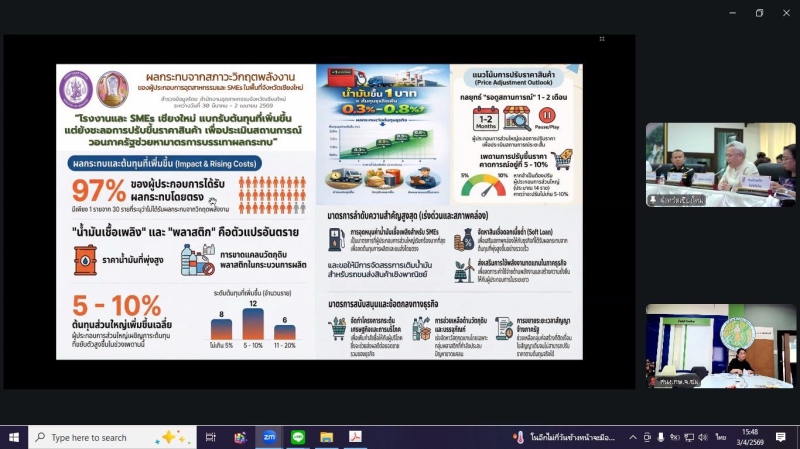Expand the hidden system tray icons chevron

click(633, 437)
